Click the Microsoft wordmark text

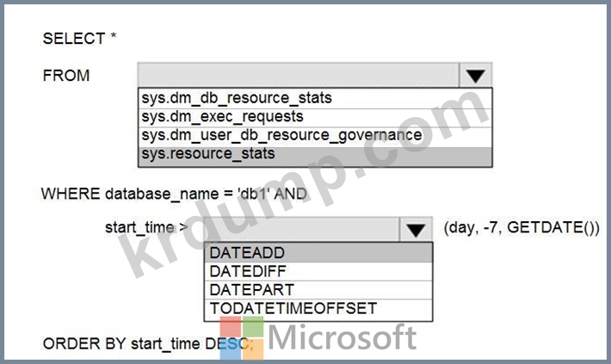pos(343,337)
